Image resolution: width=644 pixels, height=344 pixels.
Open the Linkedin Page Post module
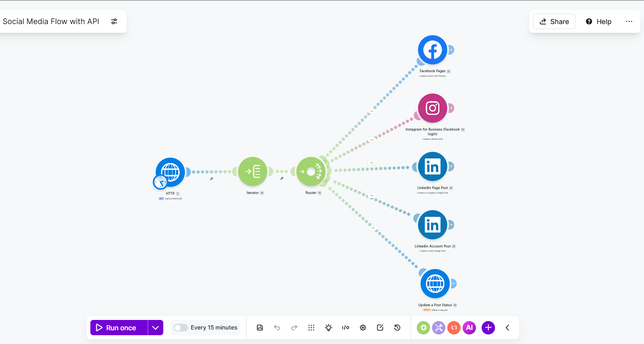[x=433, y=166]
